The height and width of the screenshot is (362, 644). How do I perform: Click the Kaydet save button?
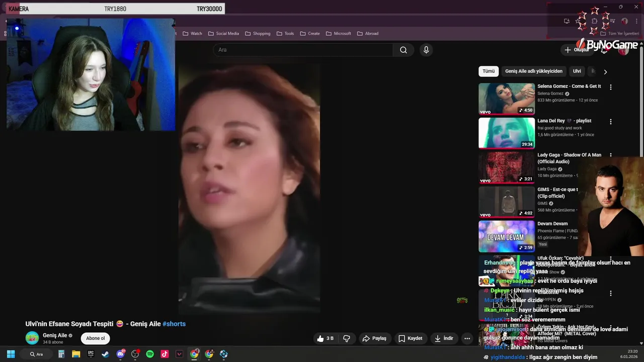tap(410, 338)
